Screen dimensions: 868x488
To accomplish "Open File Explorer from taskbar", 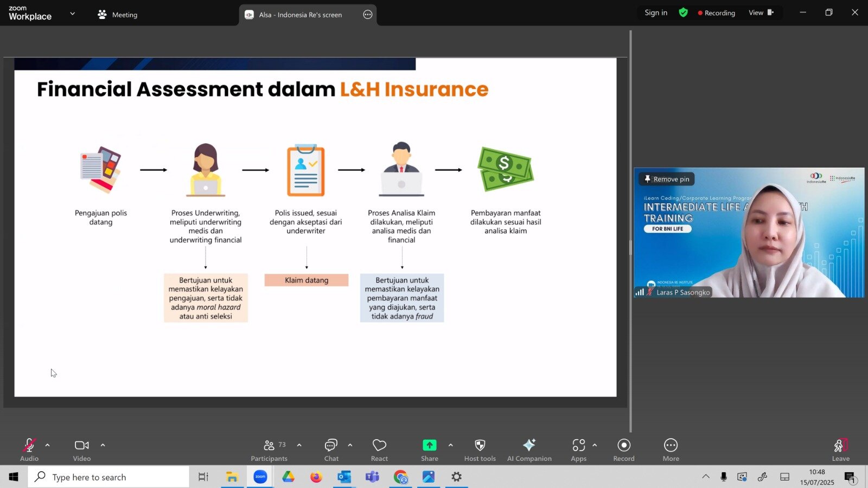I will [x=232, y=477].
